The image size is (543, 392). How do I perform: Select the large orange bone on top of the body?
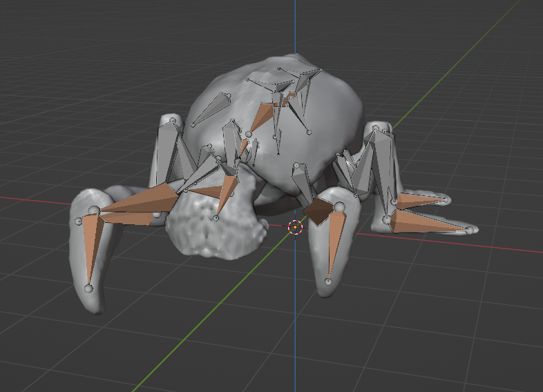(263, 117)
